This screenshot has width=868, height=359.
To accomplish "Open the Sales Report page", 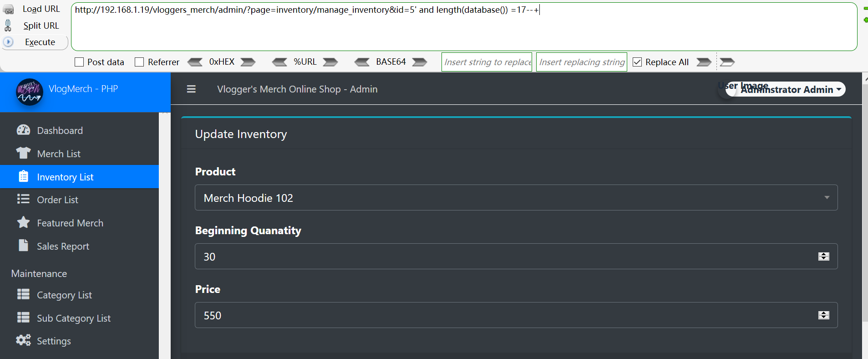I will coord(79,246).
